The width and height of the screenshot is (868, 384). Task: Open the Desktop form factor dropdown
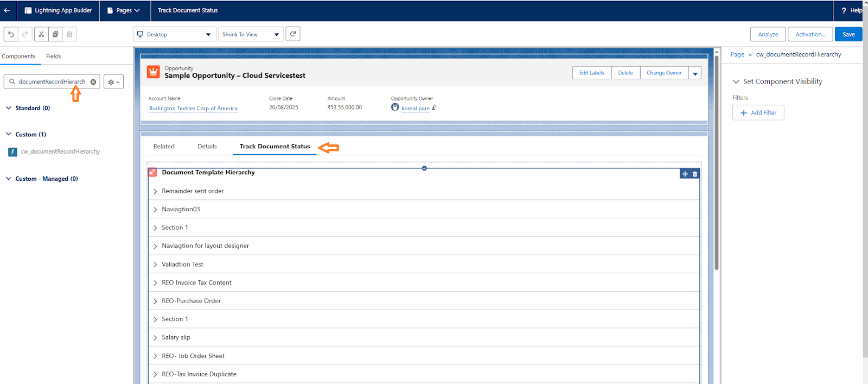174,34
